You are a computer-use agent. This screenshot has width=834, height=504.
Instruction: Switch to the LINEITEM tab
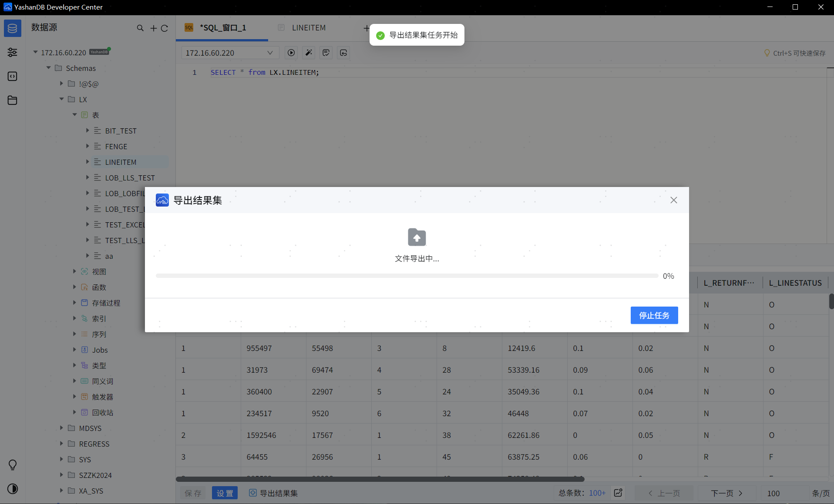(x=309, y=28)
